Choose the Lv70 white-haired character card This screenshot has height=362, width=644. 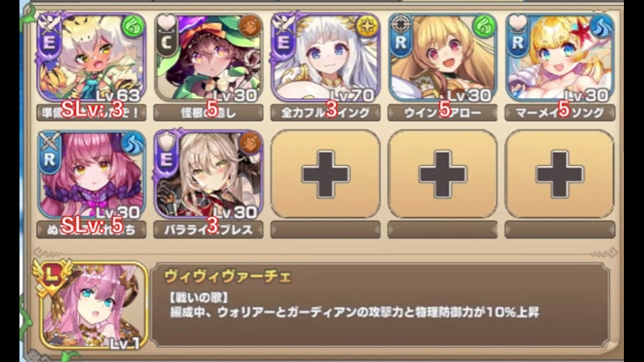(325, 58)
